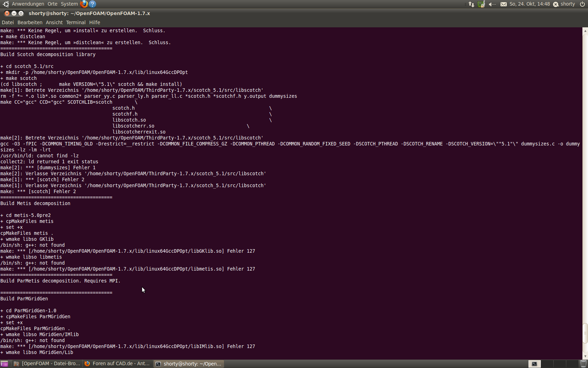Open the Orte panel menu

52,4
